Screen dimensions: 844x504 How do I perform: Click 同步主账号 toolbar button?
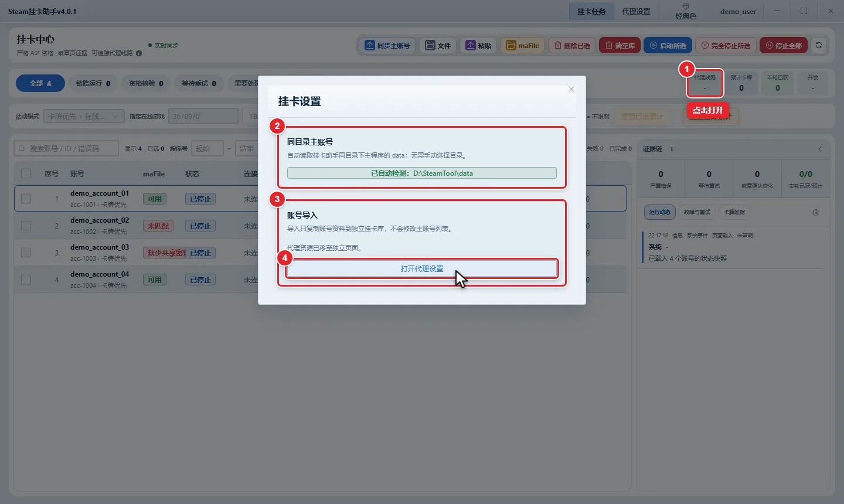[387, 45]
